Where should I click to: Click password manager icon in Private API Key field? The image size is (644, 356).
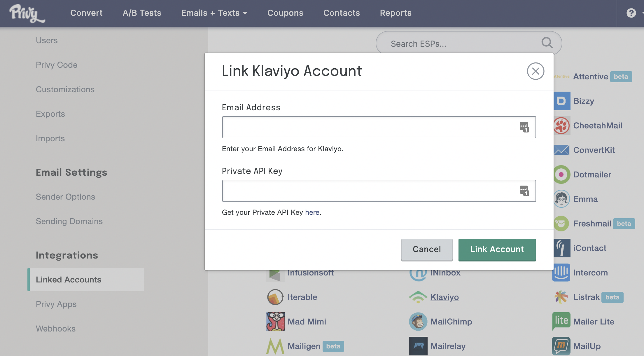[524, 191]
